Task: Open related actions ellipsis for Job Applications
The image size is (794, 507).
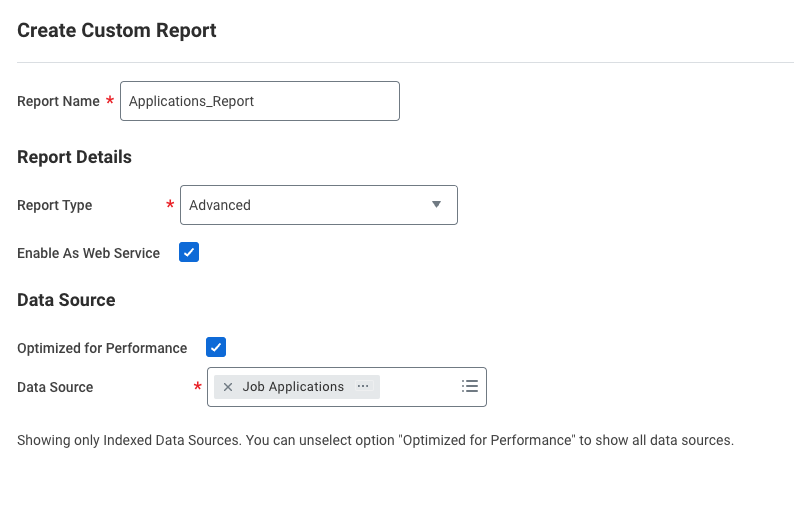Action: [x=363, y=387]
